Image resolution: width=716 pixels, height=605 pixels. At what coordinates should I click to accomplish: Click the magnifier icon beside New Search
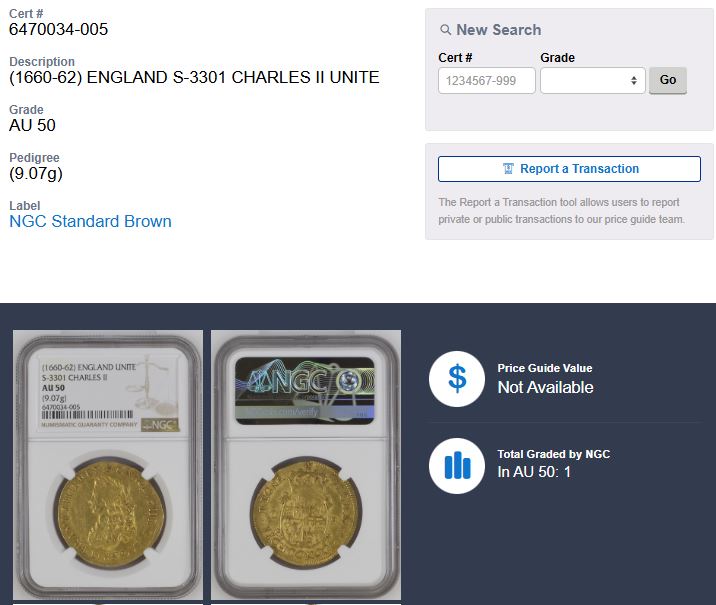(x=445, y=30)
